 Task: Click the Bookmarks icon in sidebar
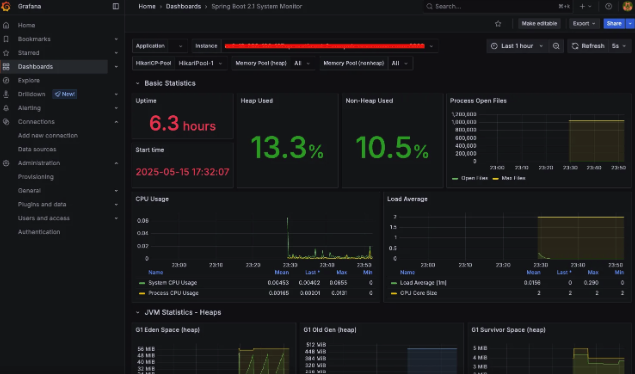point(6,39)
